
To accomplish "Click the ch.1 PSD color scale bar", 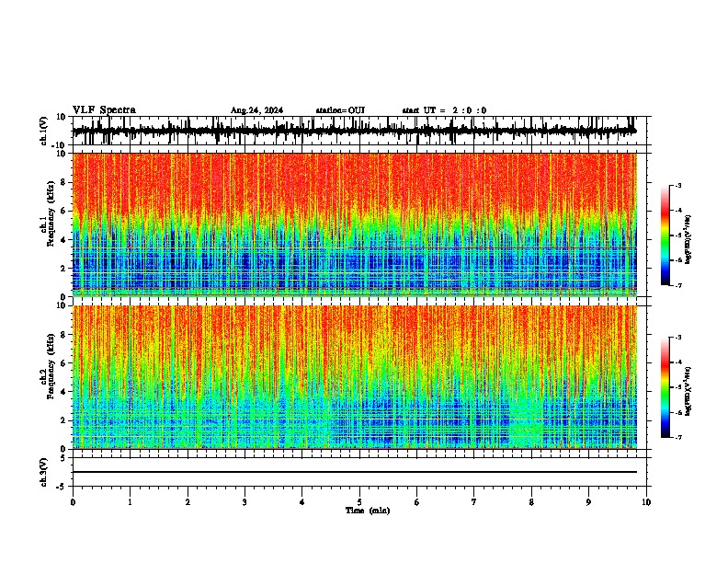I will point(665,236).
